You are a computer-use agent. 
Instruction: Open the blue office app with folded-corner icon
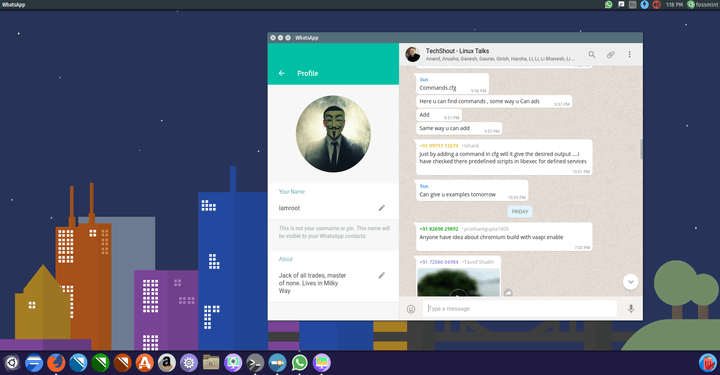coord(78,363)
